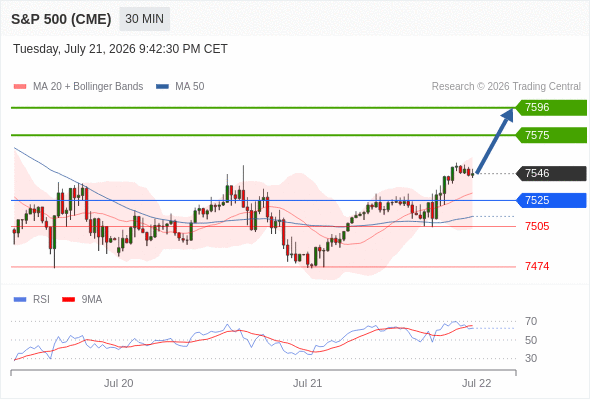Click the red 9MA legend swatch
The width and height of the screenshot is (590, 400).
68,300
